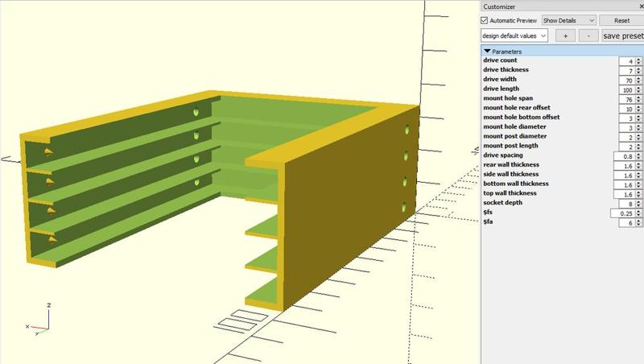
Task: Click the mount hole rear offset field
Action: pyautogui.click(x=627, y=109)
